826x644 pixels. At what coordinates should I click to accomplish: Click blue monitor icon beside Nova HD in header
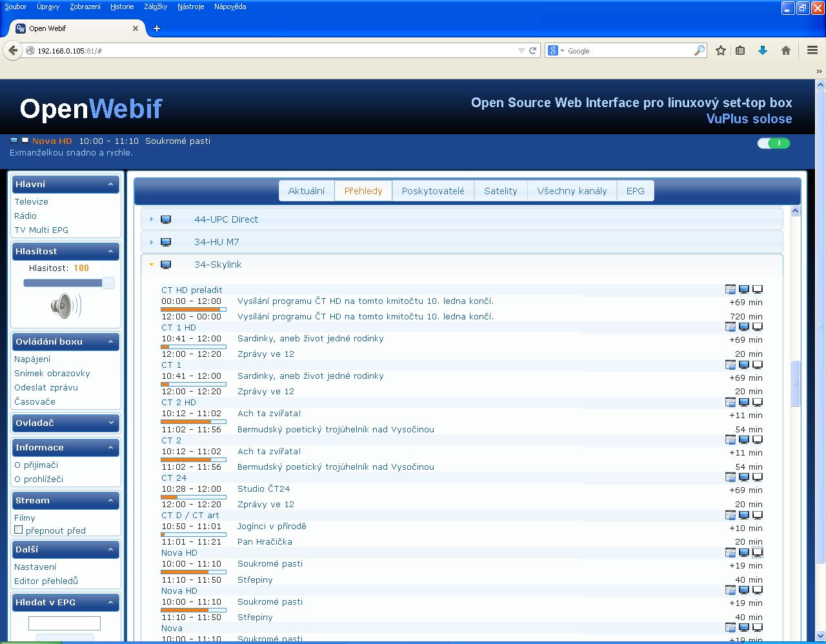14,140
